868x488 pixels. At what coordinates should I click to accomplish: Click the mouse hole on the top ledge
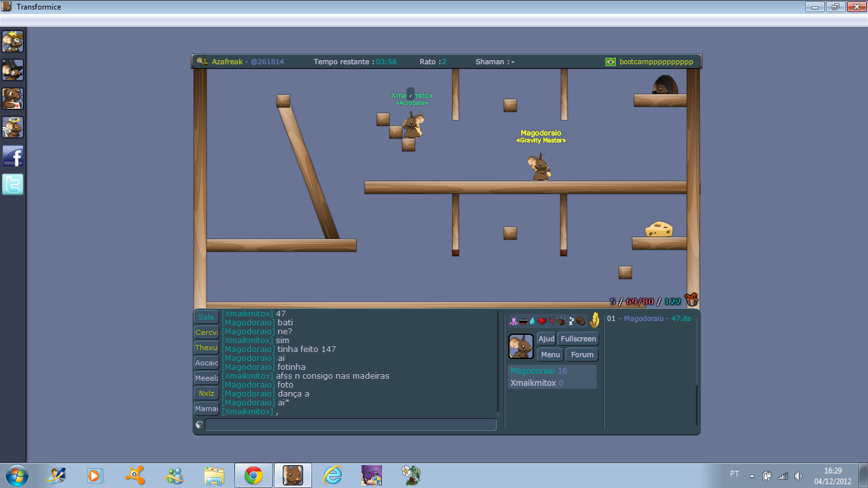tap(665, 85)
